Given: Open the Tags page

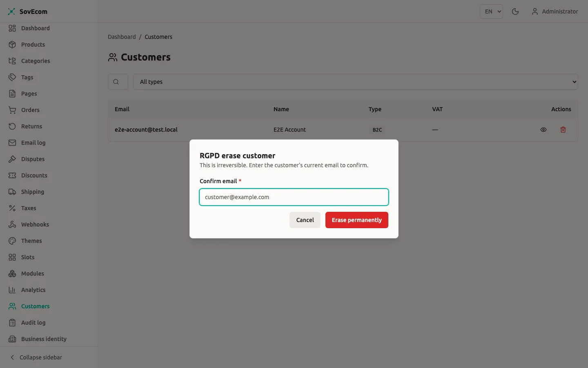Looking at the screenshot, I should 49,77.
